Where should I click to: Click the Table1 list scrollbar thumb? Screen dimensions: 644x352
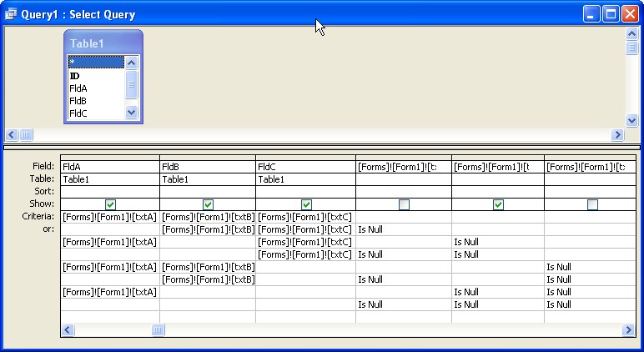point(132,84)
